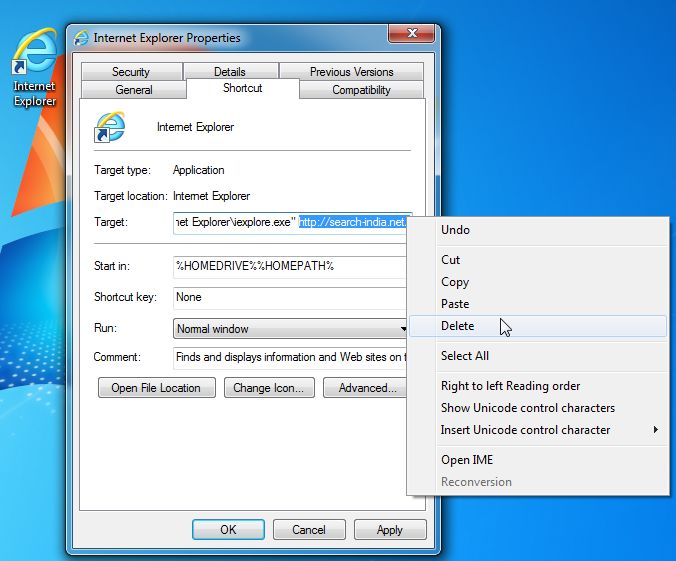Click the Change Icon button
This screenshot has width=676, height=561.
pos(269,388)
